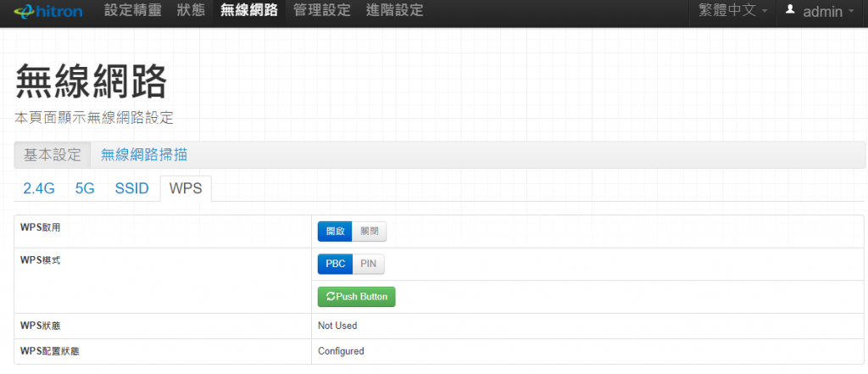Open the 設定精靈 menu
Image resolution: width=868 pixels, height=374 pixels.
131,11
